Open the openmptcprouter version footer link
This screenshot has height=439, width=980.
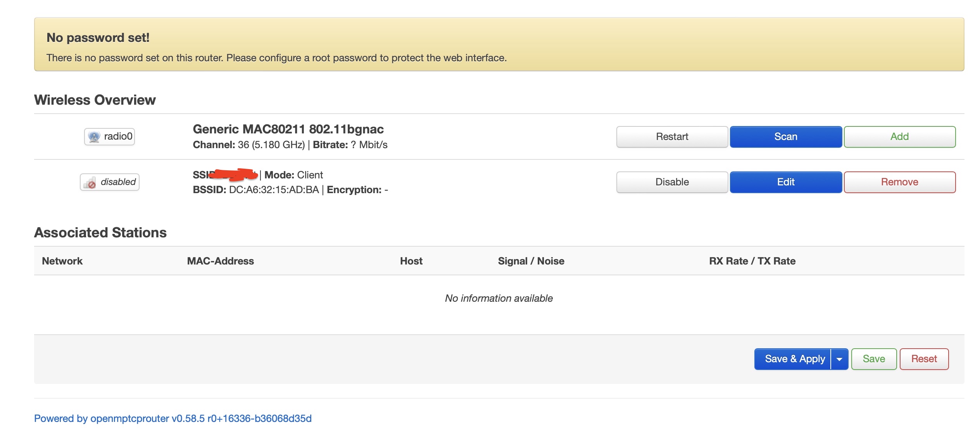click(173, 418)
